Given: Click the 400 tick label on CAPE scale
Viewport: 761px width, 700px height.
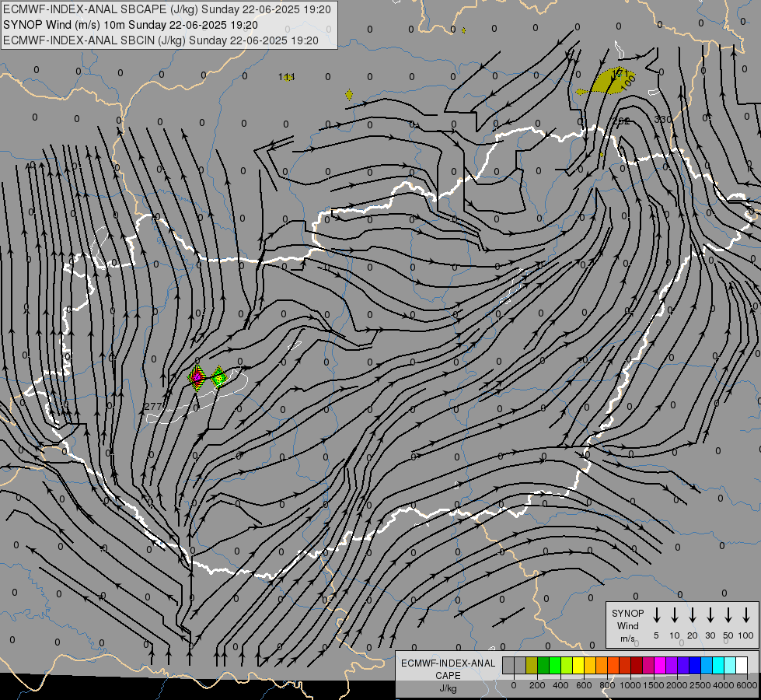Looking at the screenshot, I should [560, 685].
